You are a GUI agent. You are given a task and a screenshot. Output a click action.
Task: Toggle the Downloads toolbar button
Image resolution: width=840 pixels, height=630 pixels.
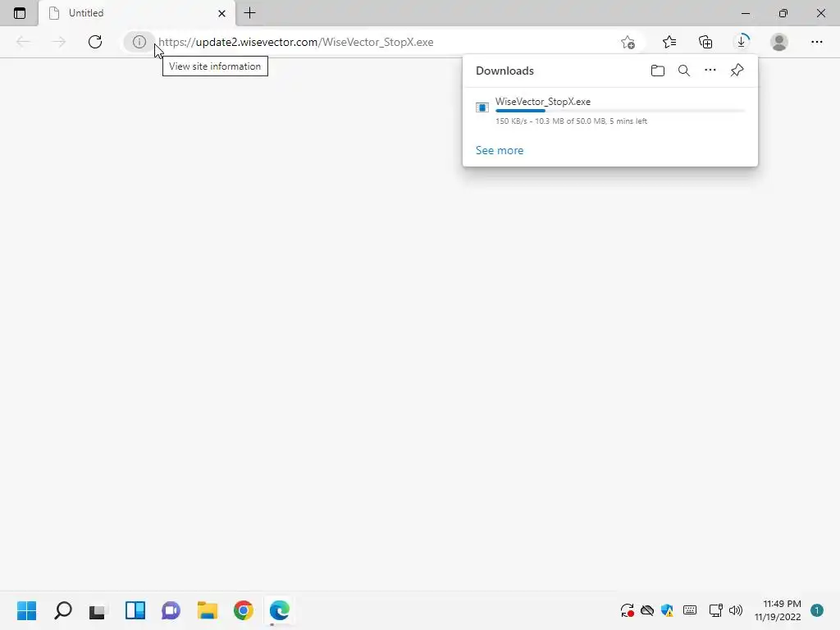click(x=742, y=42)
